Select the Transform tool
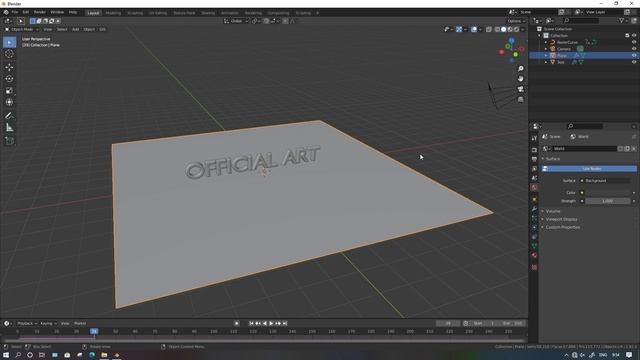This screenshot has width=640, height=360. coord(9,102)
